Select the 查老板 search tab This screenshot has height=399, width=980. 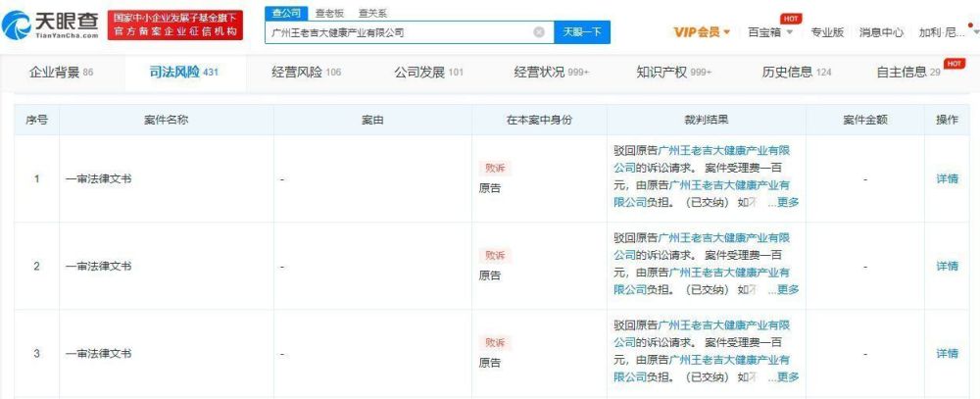click(329, 13)
